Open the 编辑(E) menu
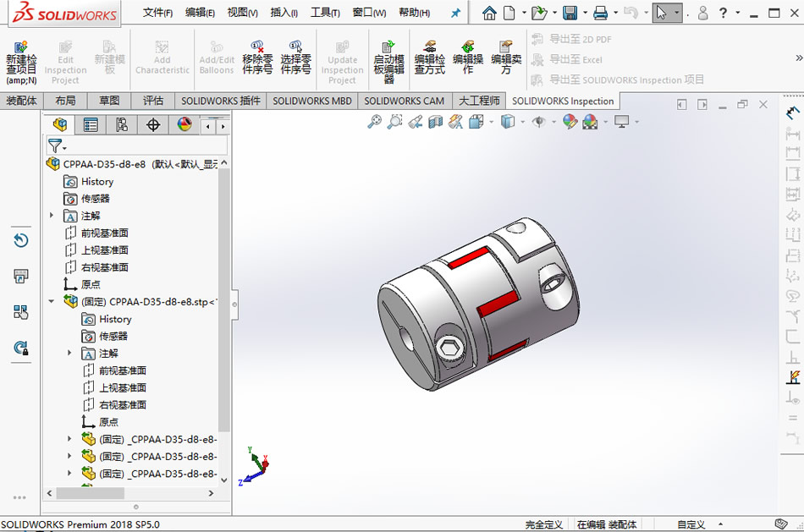 [200, 13]
